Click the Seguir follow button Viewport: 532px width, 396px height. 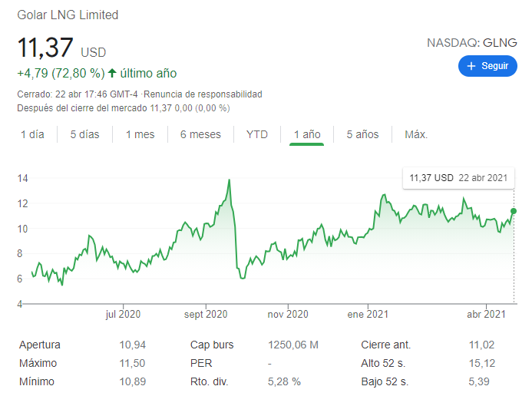coord(487,66)
